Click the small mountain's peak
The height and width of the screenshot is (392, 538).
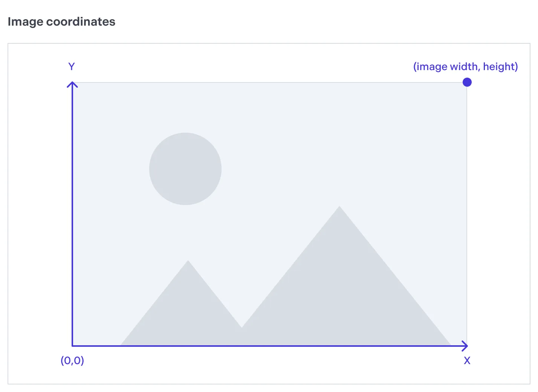[188, 262]
